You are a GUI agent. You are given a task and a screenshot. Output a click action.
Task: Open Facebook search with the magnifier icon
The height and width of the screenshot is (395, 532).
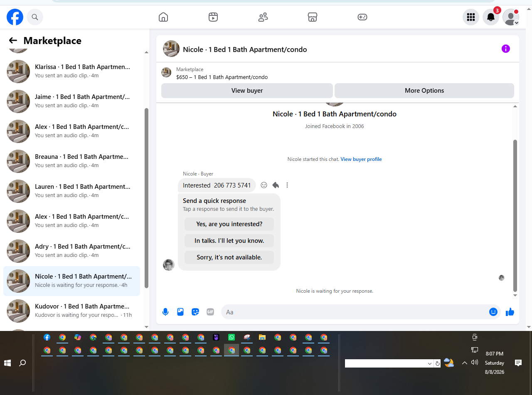[x=35, y=17]
